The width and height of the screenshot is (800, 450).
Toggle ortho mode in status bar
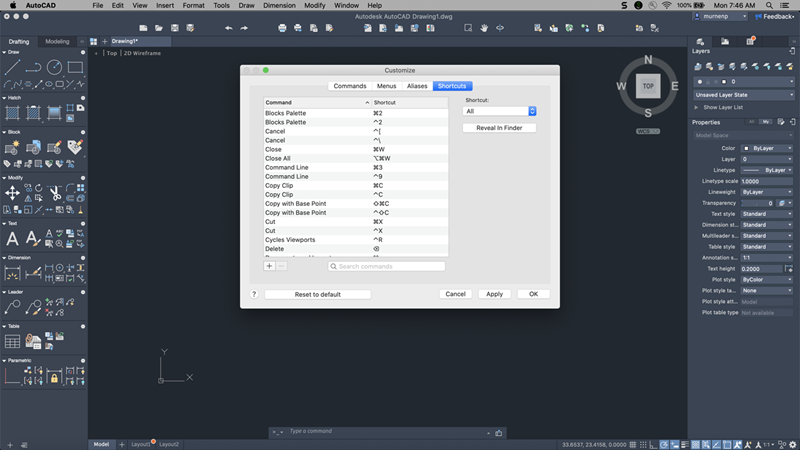point(653,444)
